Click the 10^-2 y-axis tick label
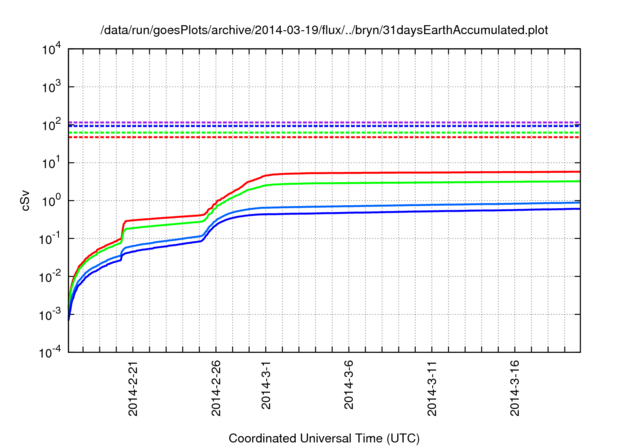Image resolution: width=640 pixels, height=448 pixels. 48,276
